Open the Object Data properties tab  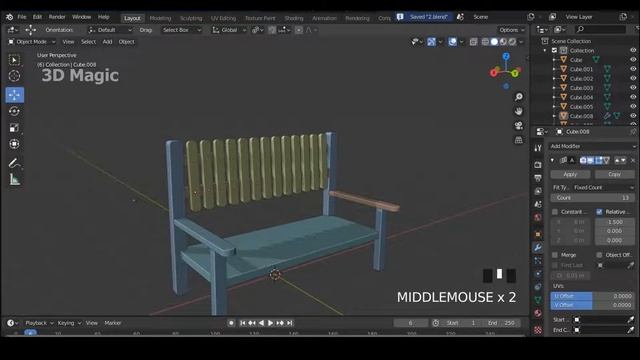coord(538,300)
